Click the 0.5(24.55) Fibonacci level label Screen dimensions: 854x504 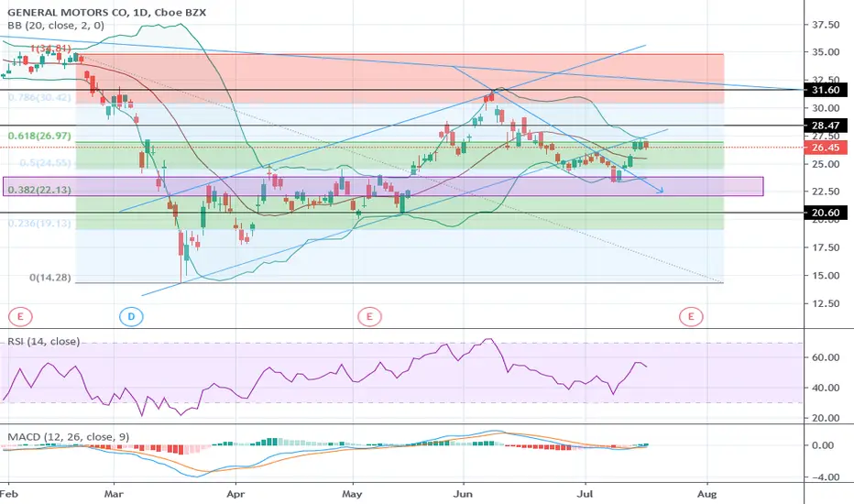[x=45, y=163]
